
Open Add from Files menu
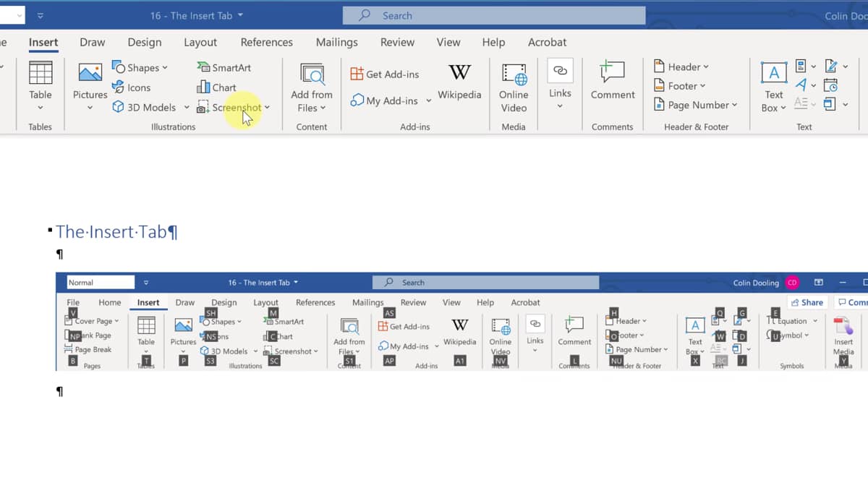[312, 87]
